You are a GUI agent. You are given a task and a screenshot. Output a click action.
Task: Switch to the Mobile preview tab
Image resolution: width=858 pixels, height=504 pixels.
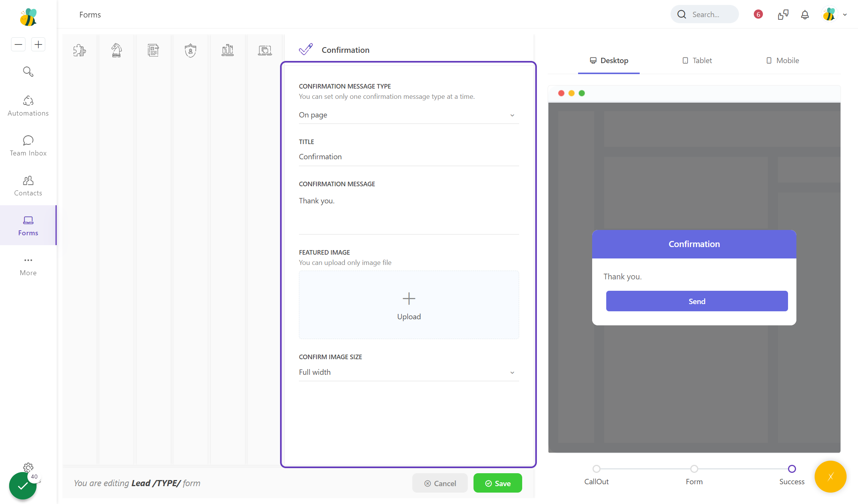783,60
